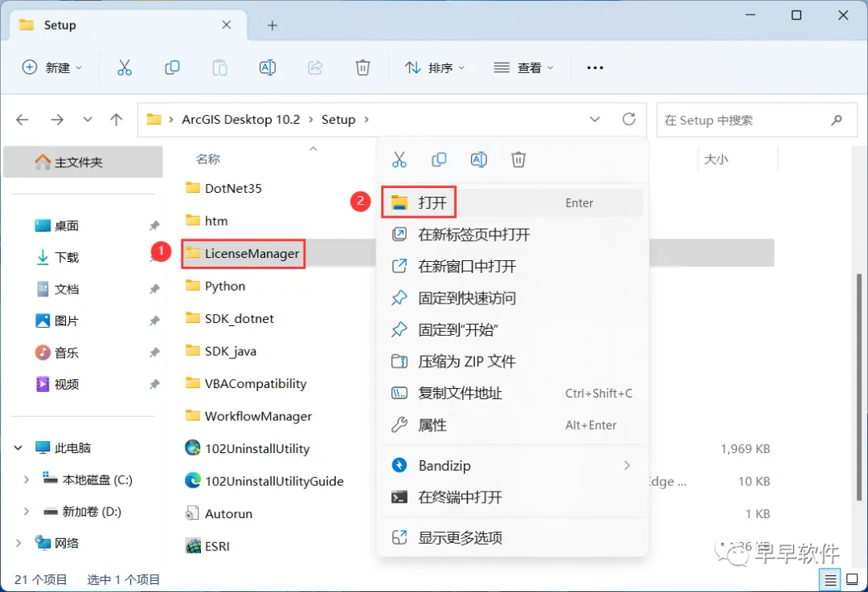Open a new tab with plus button
Image resolution: width=868 pixels, height=592 pixels.
[272, 26]
